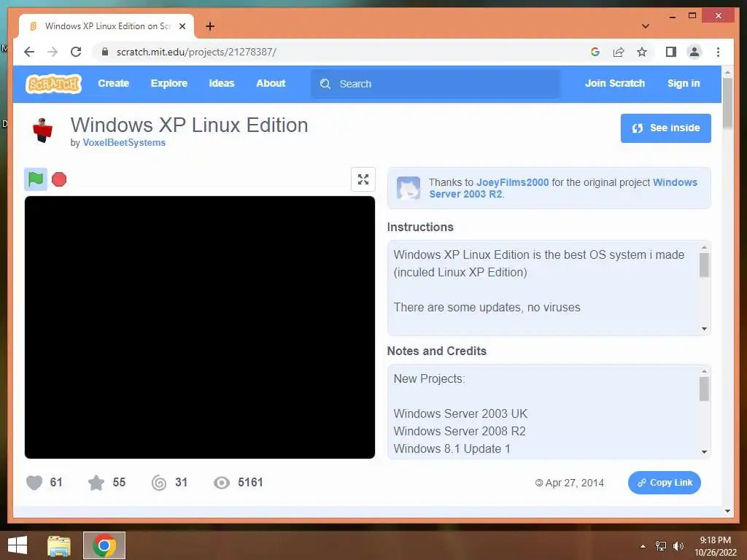
Task: Go back using the browser back arrow
Action: coord(29,52)
